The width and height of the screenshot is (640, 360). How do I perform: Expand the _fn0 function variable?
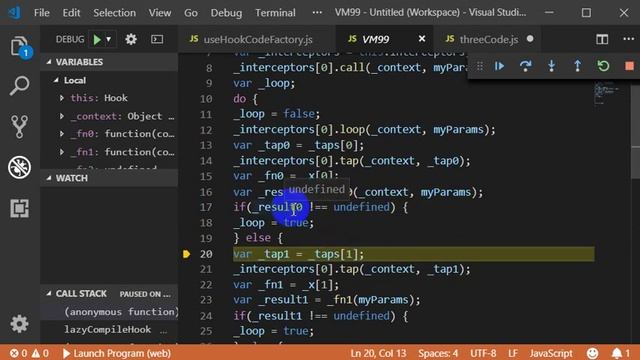coord(62,134)
